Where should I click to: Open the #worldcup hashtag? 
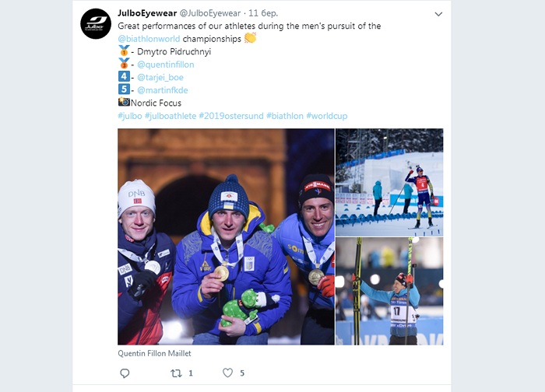pos(327,116)
